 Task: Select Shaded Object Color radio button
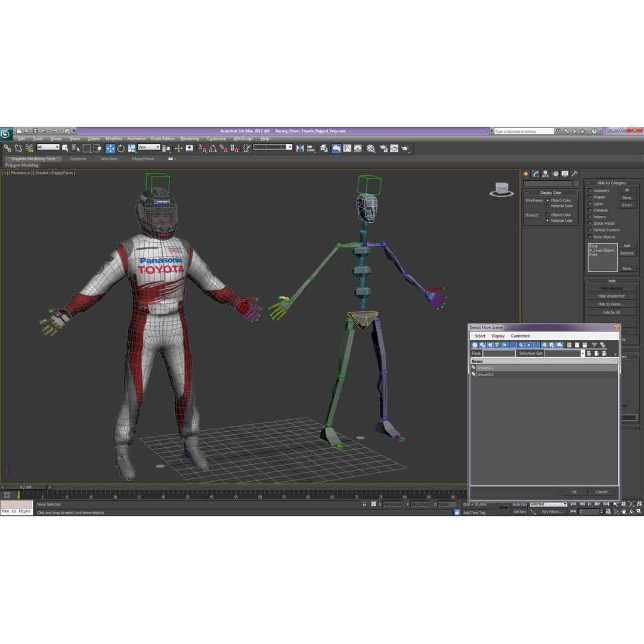coord(547,215)
